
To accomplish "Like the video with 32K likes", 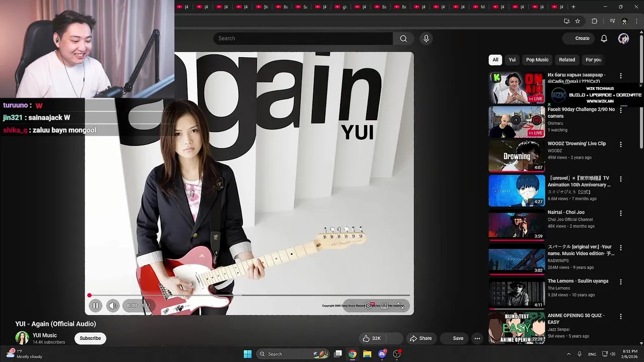I will click(372, 338).
